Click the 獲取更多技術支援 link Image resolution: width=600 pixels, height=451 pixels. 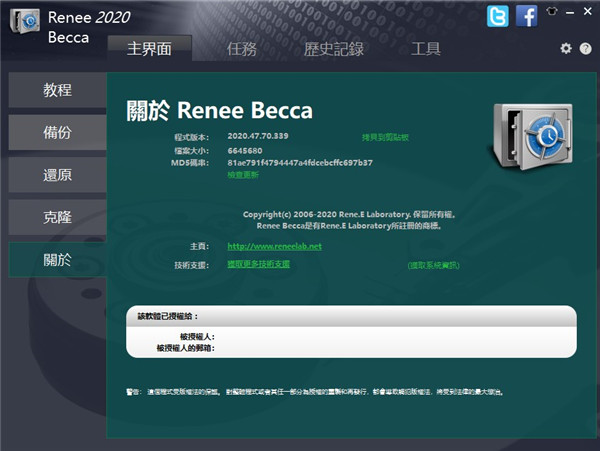[258, 264]
